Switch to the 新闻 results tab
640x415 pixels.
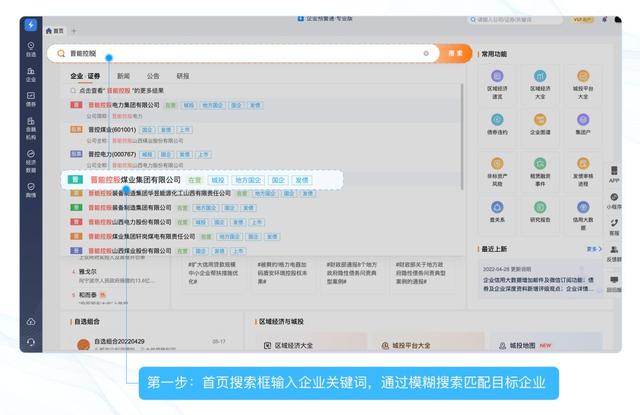(x=123, y=76)
